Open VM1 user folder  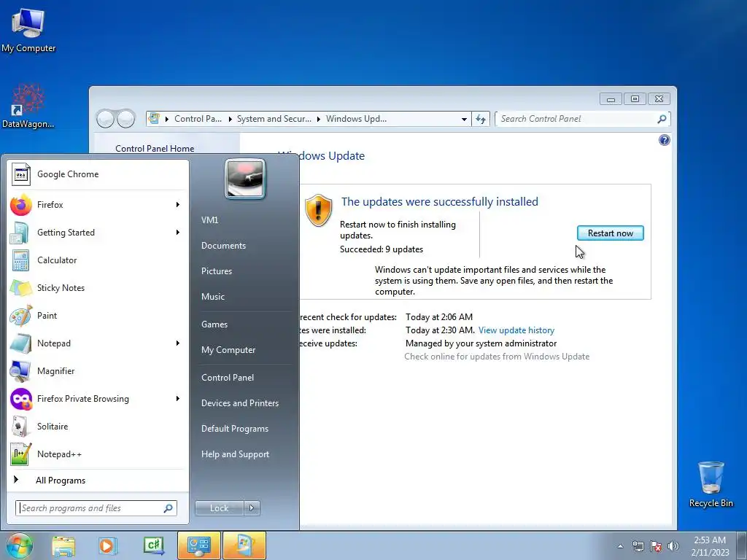(x=209, y=220)
